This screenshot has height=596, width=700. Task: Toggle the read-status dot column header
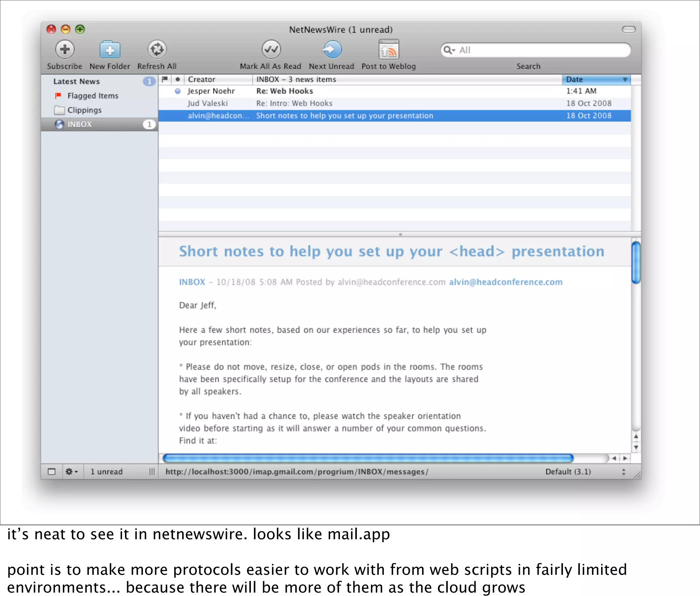click(x=178, y=79)
